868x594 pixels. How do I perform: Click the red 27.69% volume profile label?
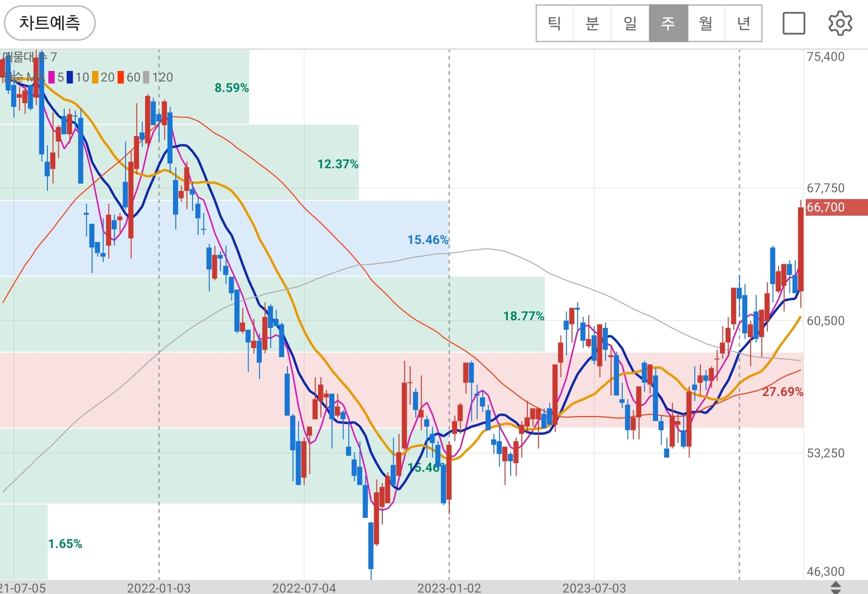point(783,392)
